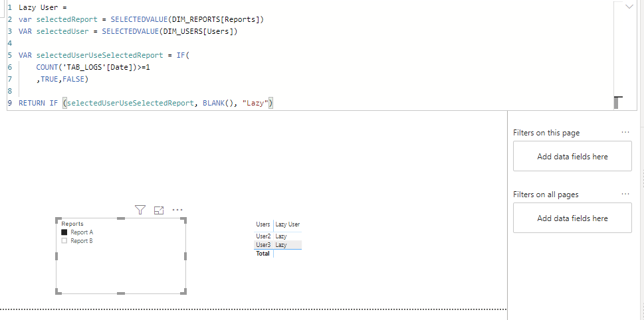The height and width of the screenshot is (320, 644).
Task: Click the filter icon above the Reports slicer
Action: coord(140,210)
